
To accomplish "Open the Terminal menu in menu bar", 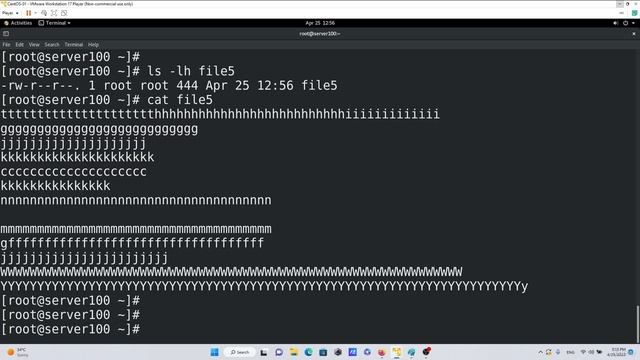I will 73,44.
